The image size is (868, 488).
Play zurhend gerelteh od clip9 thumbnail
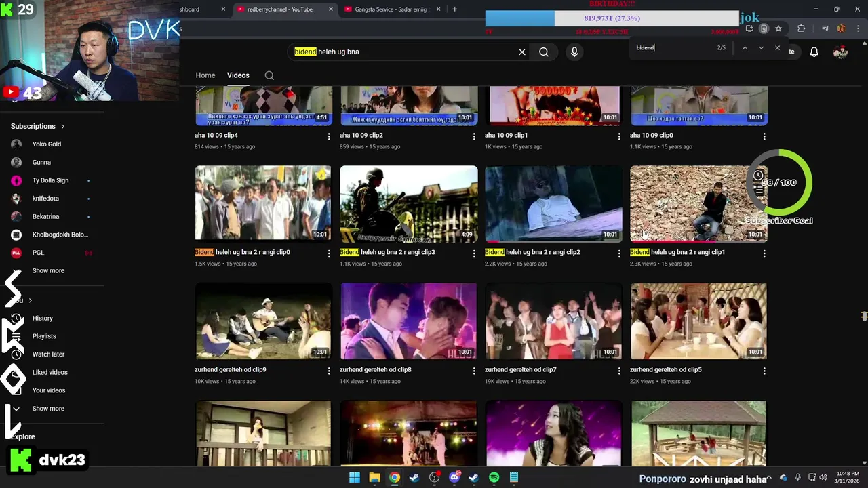[263, 321]
